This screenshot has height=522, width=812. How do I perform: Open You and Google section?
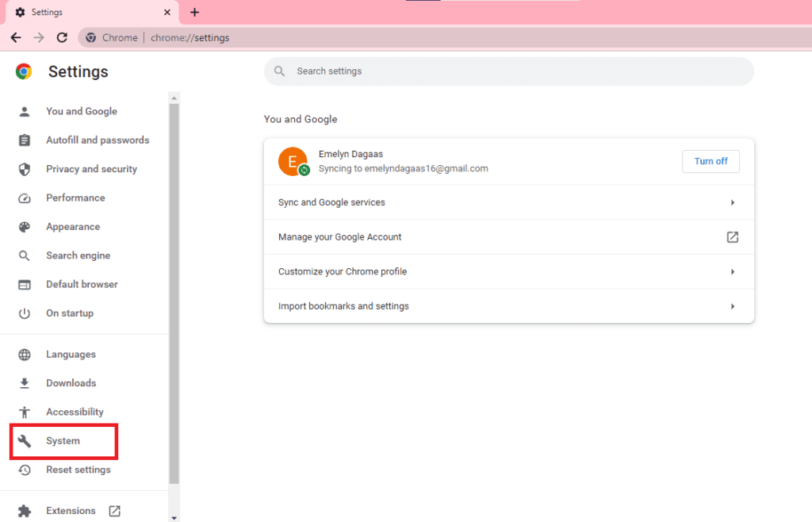click(82, 111)
